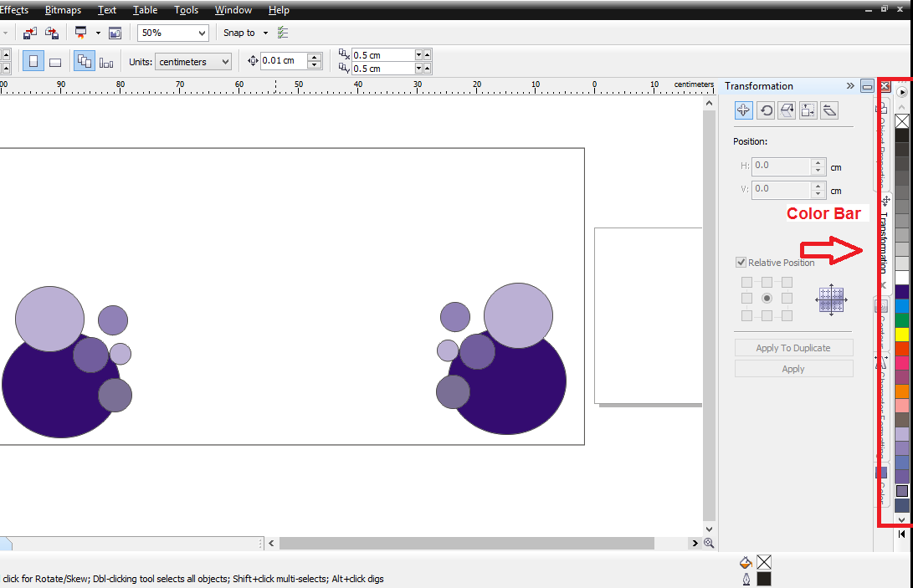Check the top-left anchor point box
The image size is (913, 588).
point(746,282)
